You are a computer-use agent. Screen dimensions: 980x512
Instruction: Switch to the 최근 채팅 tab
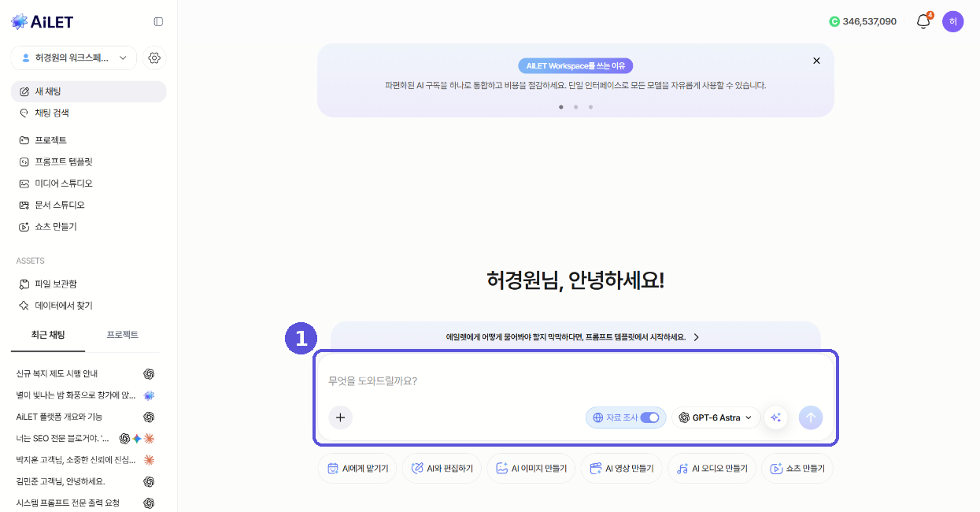point(48,335)
